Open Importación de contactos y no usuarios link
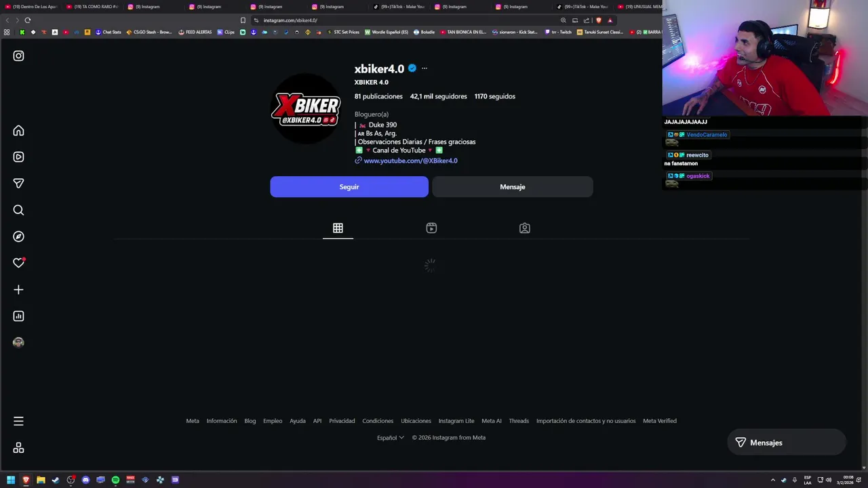868x488 pixels. (586, 421)
